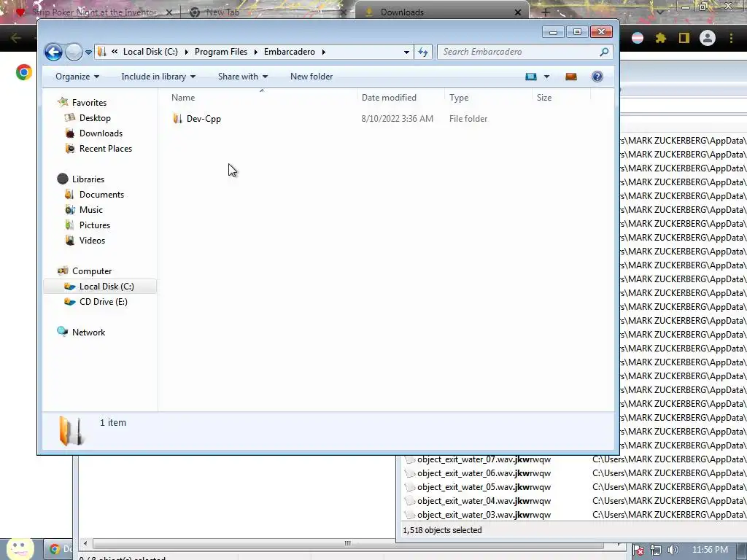Open Recent Places in navigation pane

106,149
